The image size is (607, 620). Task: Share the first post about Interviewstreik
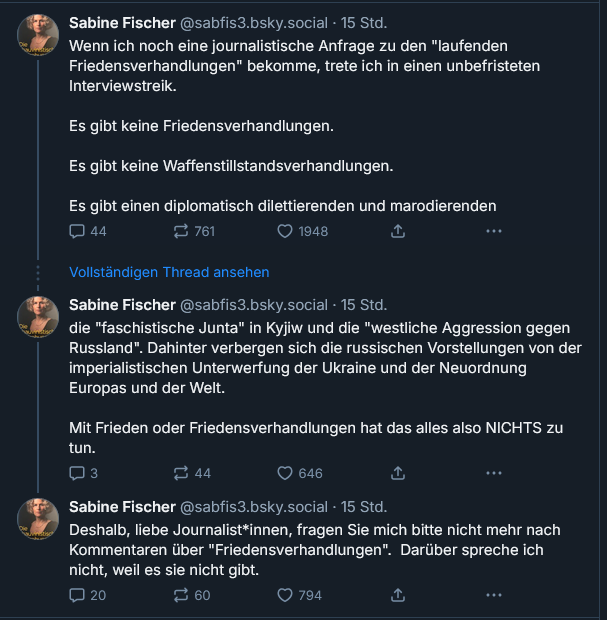pos(397,231)
